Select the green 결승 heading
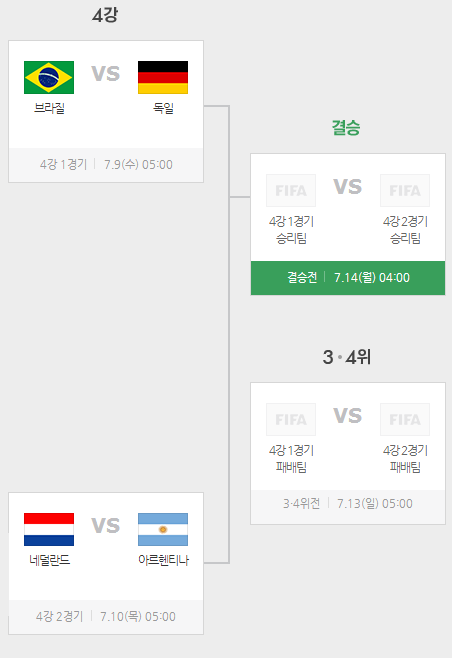Viewport: 452px width, 658px height. pyautogui.click(x=346, y=127)
